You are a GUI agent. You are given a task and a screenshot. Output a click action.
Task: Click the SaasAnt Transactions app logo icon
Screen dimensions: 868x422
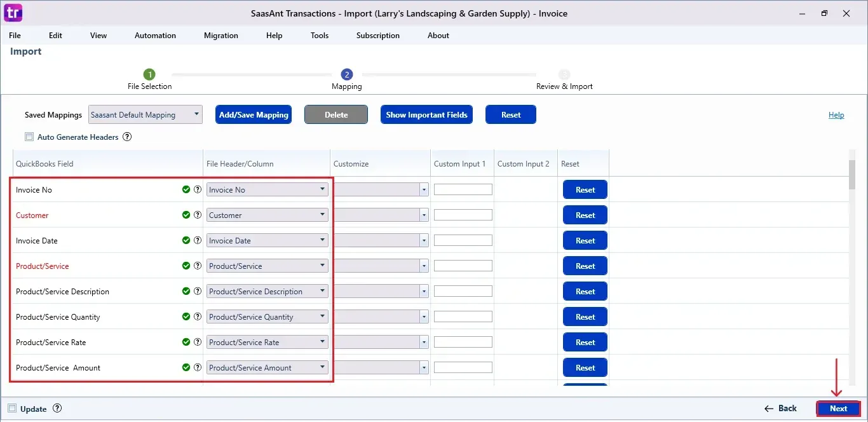click(x=13, y=13)
